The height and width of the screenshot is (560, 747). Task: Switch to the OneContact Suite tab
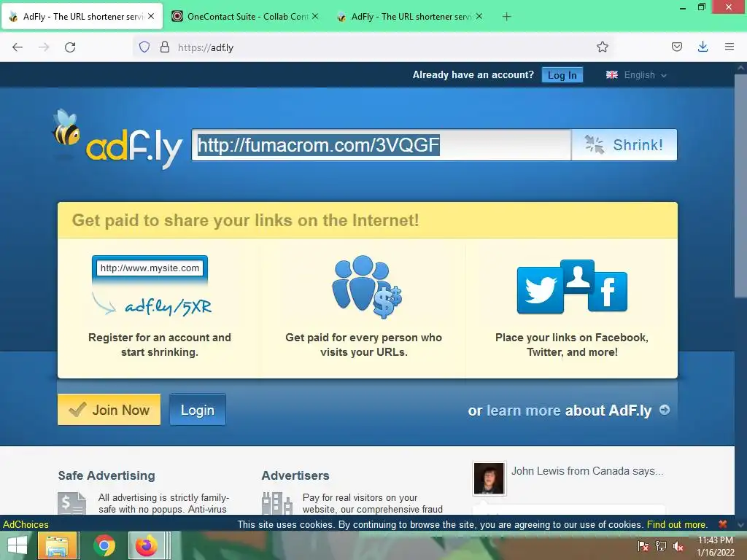click(245, 16)
